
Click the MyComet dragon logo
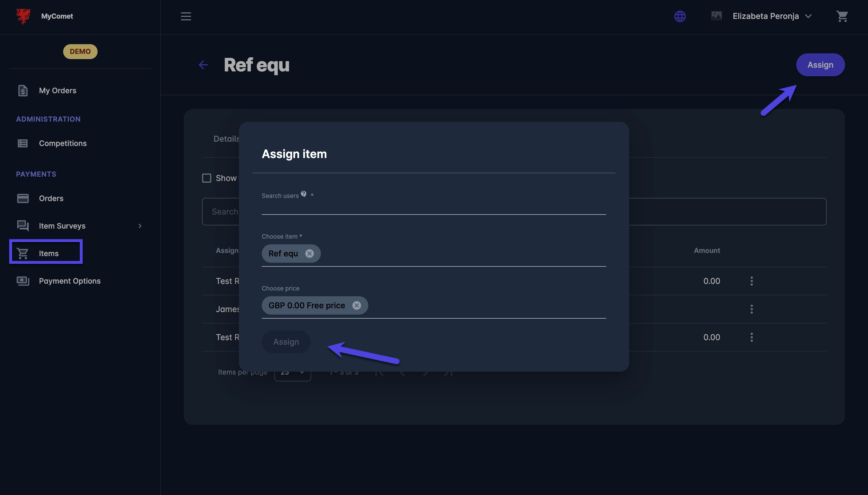[23, 16]
